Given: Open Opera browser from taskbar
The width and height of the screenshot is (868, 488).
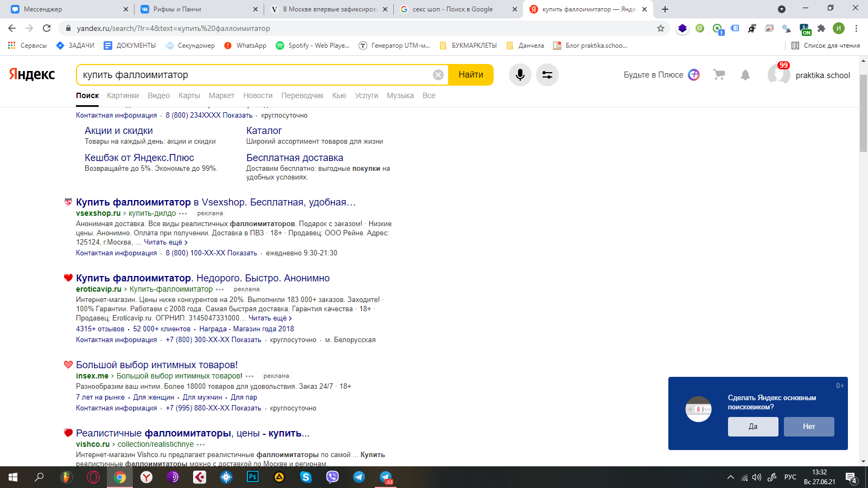Looking at the screenshot, I should (93, 477).
